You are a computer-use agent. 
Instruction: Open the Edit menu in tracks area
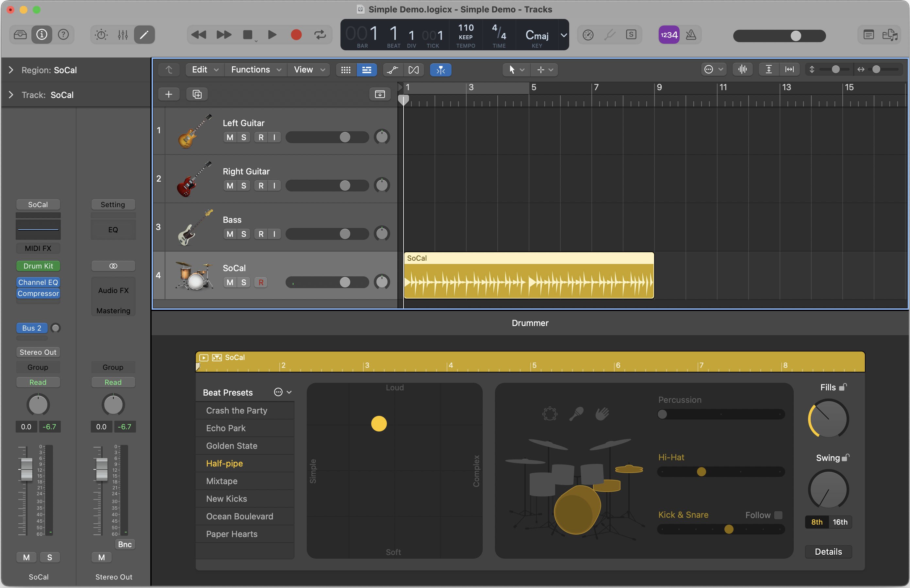tap(205, 70)
